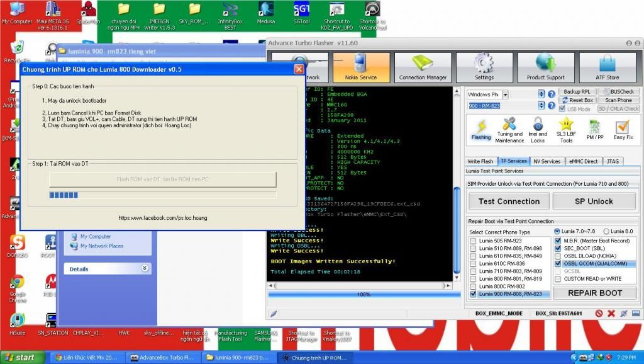Click the BUSCheck button
644x364 pixels.
[x=618, y=92]
